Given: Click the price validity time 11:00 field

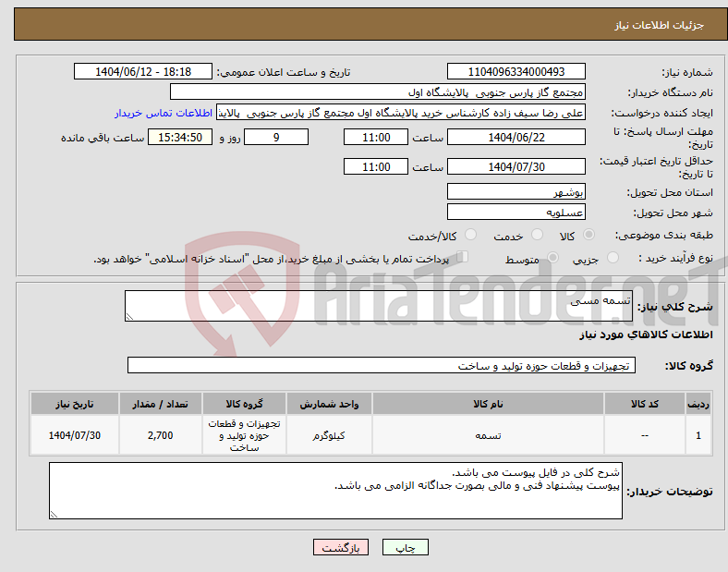Looking at the screenshot, I should [376, 166].
